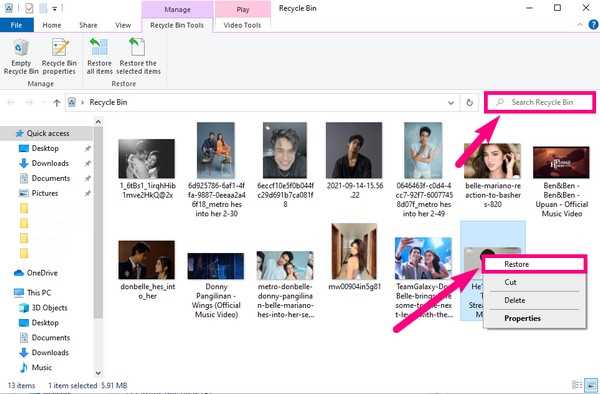The image size is (600, 394).
Task: Select belle-mariano-reaction-to-bashers-820 file
Action: pyautogui.click(x=493, y=175)
